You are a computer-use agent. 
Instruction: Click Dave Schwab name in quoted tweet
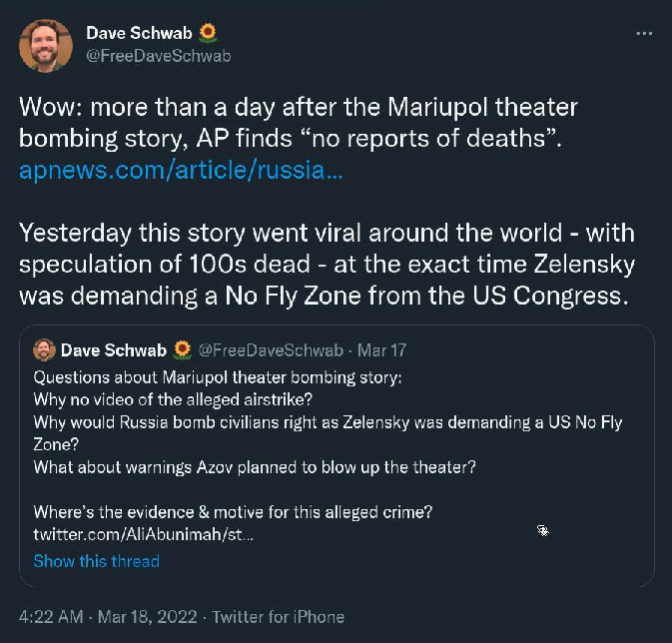114,350
